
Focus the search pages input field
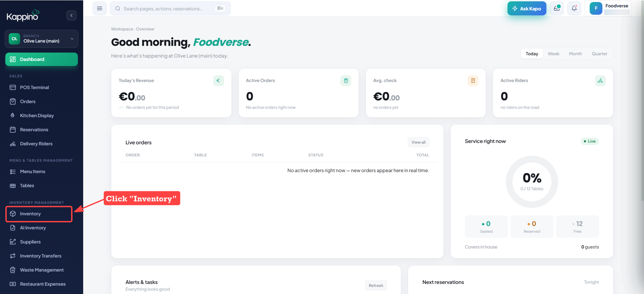pyautogui.click(x=170, y=8)
